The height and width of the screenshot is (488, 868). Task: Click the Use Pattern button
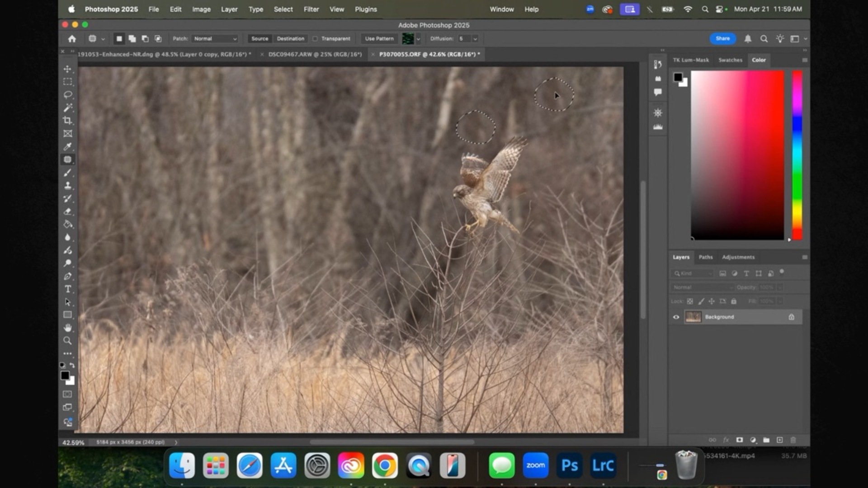pos(379,38)
